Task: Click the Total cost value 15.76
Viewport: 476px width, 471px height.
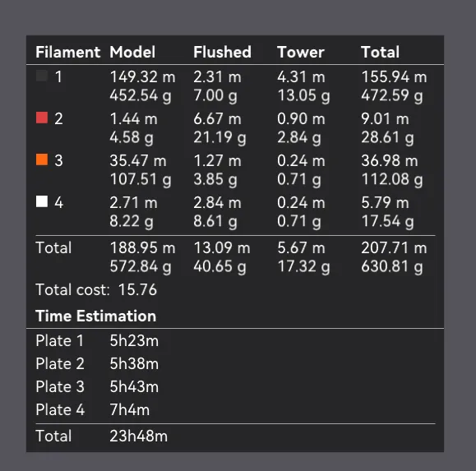Action: 137,289
